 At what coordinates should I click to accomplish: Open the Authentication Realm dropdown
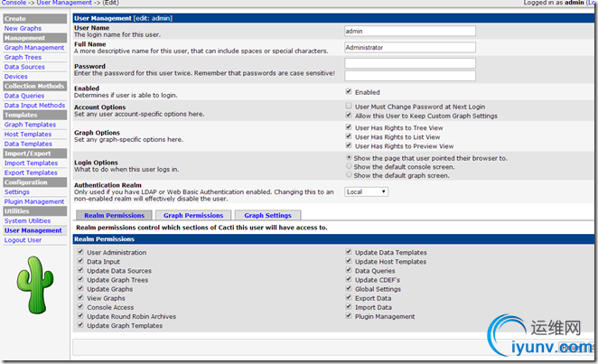(x=366, y=191)
